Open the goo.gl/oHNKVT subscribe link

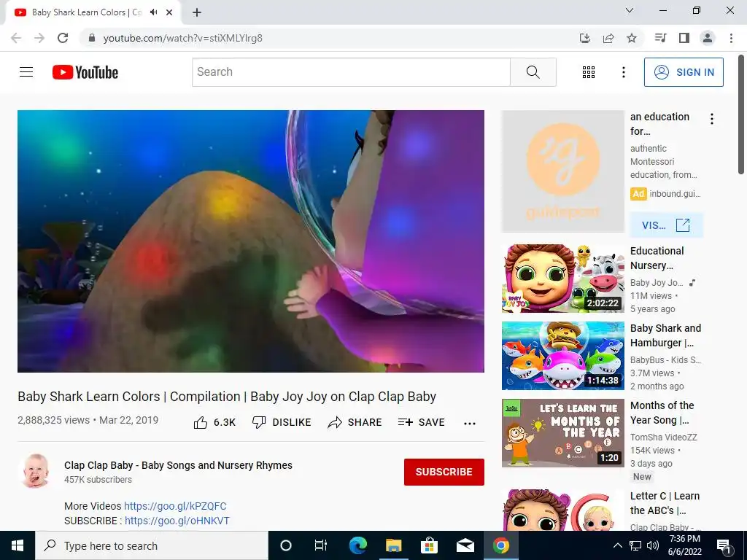pyautogui.click(x=177, y=521)
